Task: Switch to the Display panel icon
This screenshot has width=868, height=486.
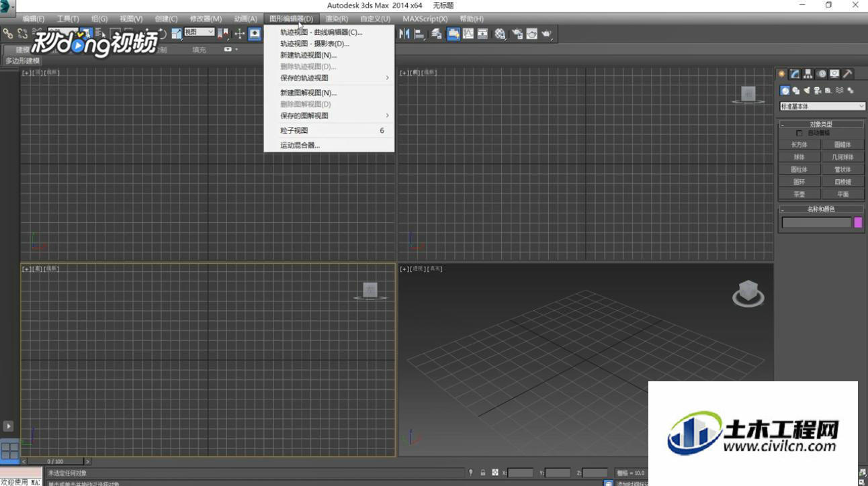Action: point(834,74)
